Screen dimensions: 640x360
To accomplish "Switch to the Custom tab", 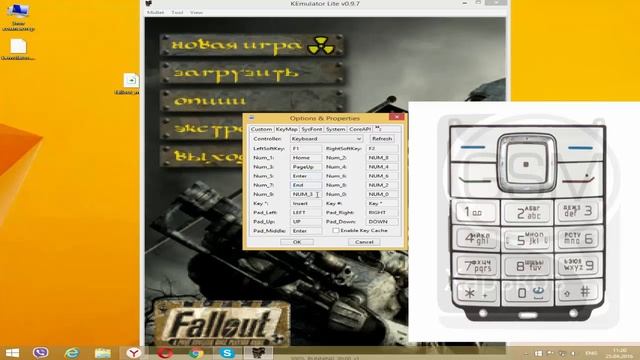I will 261,129.
